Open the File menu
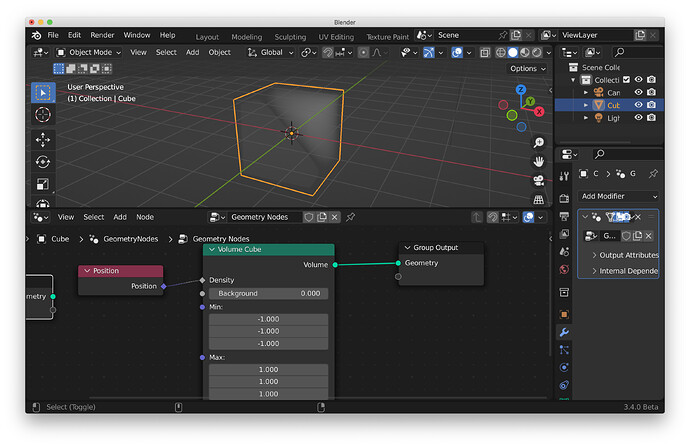Image resolution: width=690 pixels, height=446 pixels. (x=53, y=35)
